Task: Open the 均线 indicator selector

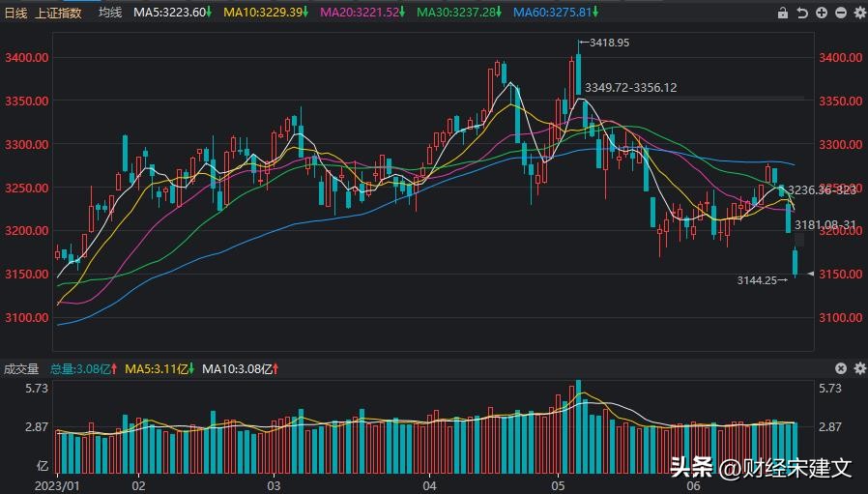Action: pyautogui.click(x=110, y=13)
